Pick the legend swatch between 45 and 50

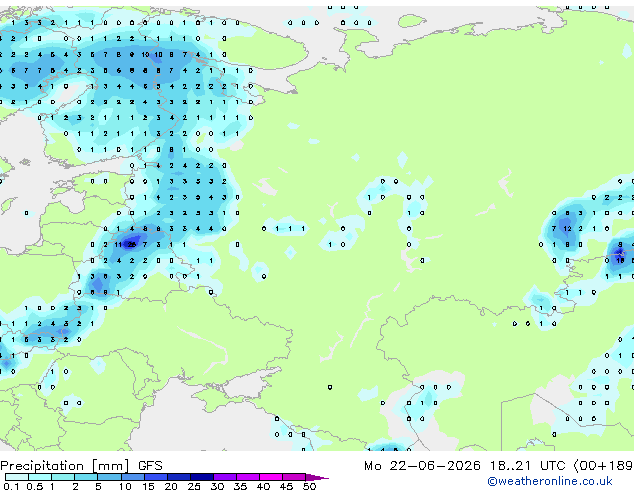tap(294, 477)
